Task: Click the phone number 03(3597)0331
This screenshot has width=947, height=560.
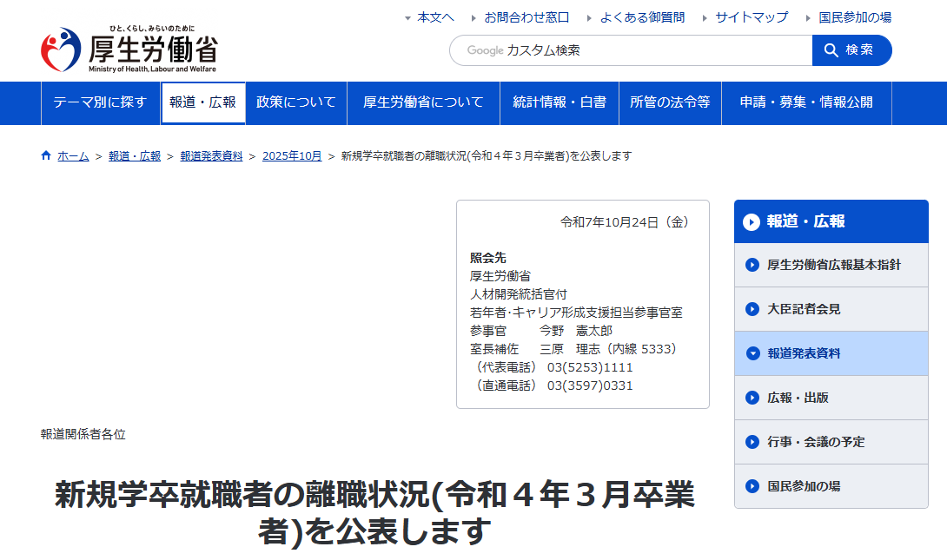Action: (590, 385)
